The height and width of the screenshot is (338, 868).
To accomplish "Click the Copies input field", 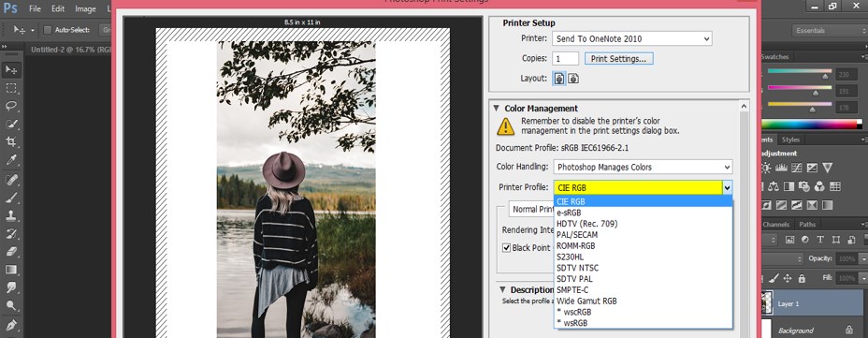I will 565,59.
